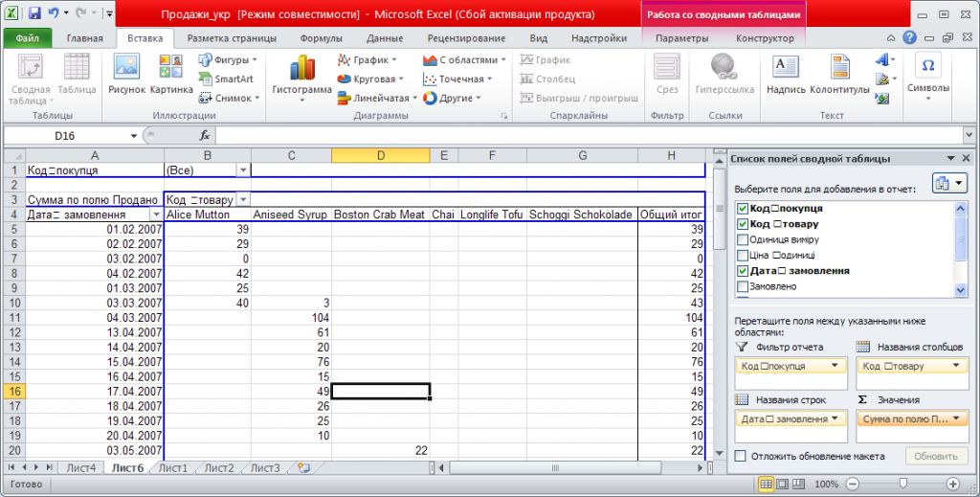This screenshot has height=497, width=980.
Task: Uncheck the Дата замовлення field checkbox
Action: click(x=743, y=271)
